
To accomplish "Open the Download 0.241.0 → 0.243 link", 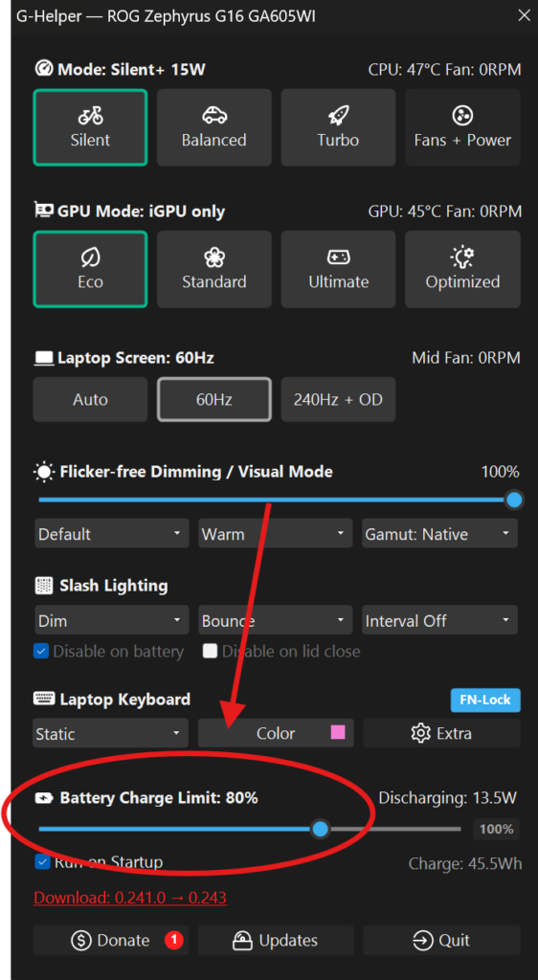I will pos(130,898).
